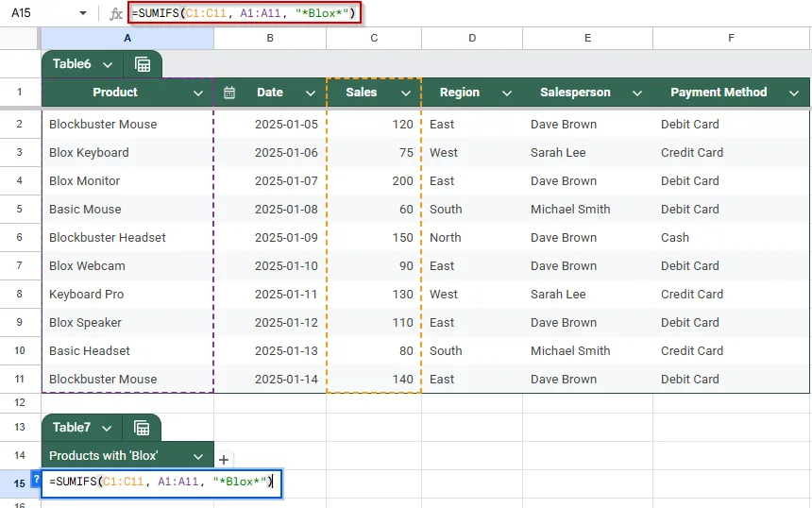Click the Table7 table view icon
The height and width of the screenshot is (508, 812).
coord(142,428)
